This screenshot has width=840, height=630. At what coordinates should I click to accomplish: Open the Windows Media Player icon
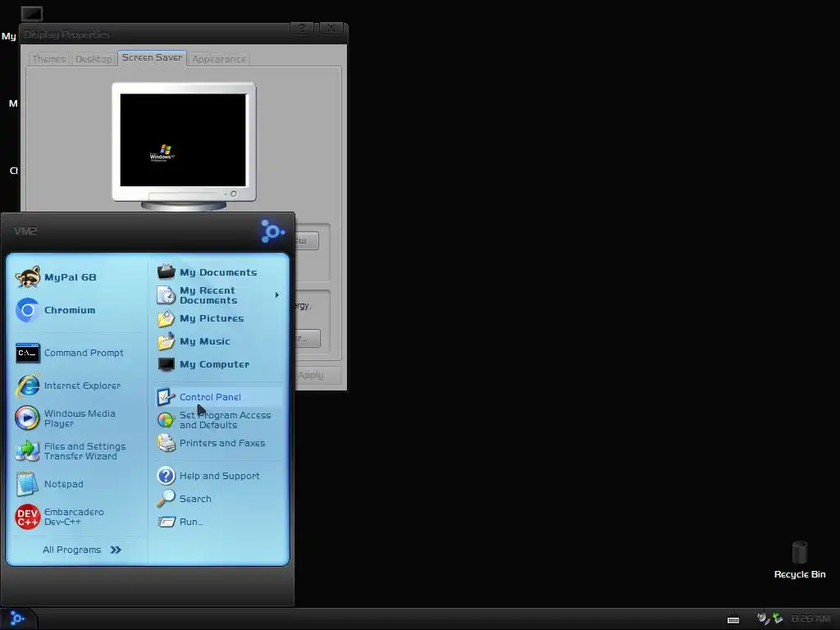click(x=27, y=418)
